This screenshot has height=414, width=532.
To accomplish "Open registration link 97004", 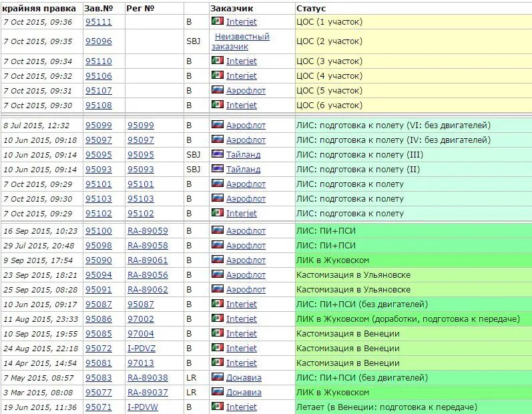I will [140, 334].
